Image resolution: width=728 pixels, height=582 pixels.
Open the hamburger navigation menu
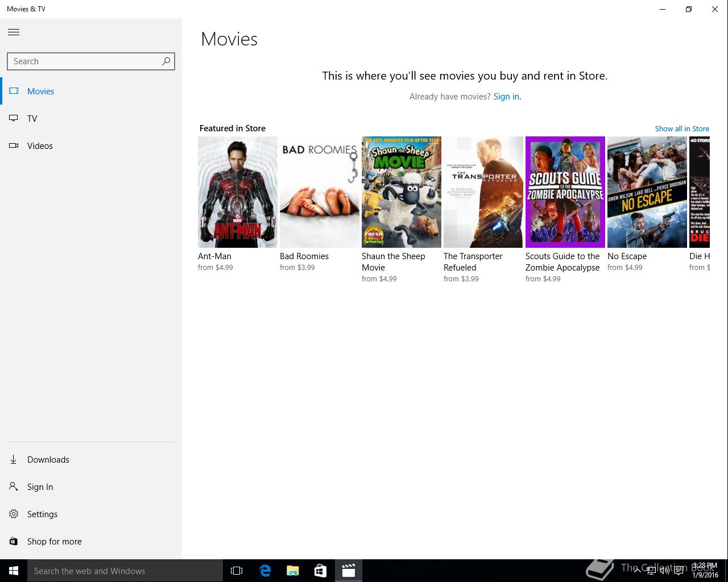[14, 32]
